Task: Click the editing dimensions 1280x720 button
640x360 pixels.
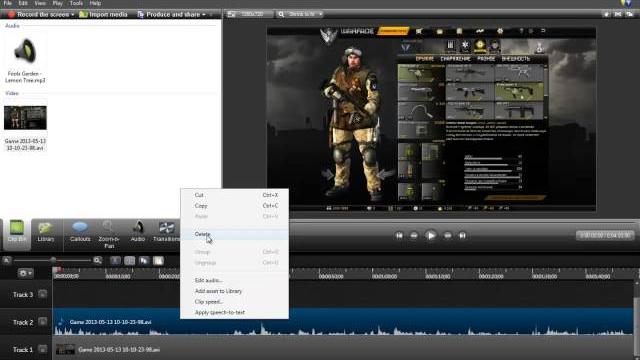Action: point(249,14)
